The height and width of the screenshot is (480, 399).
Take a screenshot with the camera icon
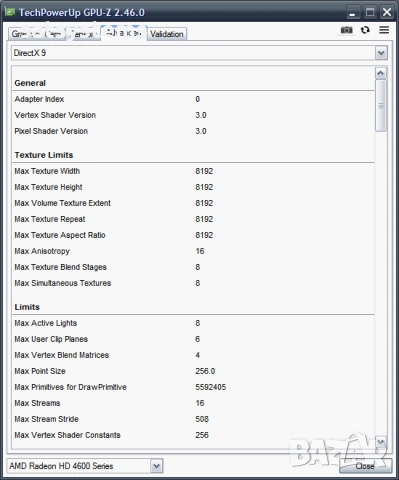pyautogui.click(x=346, y=30)
